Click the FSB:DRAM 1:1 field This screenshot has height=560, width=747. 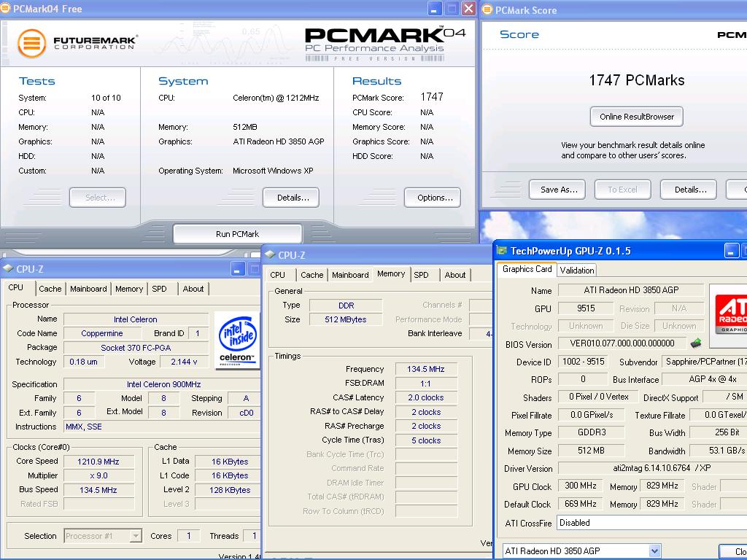pyautogui.click(x=426, y=384)
